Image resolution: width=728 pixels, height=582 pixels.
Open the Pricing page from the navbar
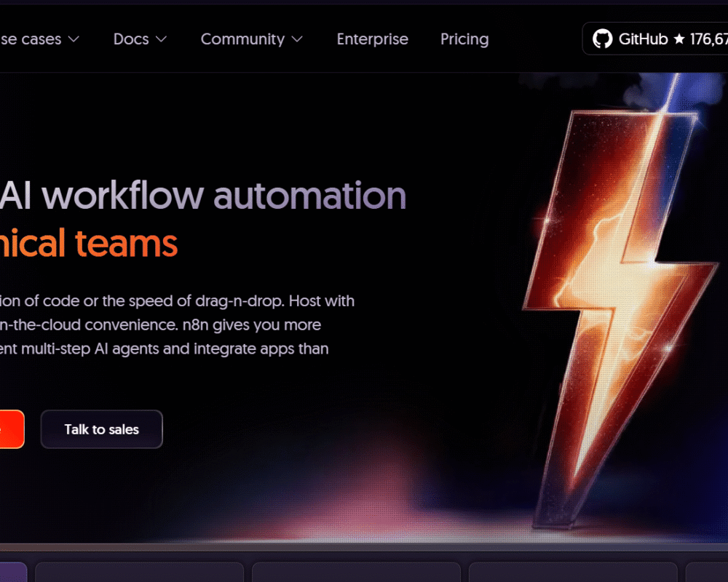tap(464, 39)
